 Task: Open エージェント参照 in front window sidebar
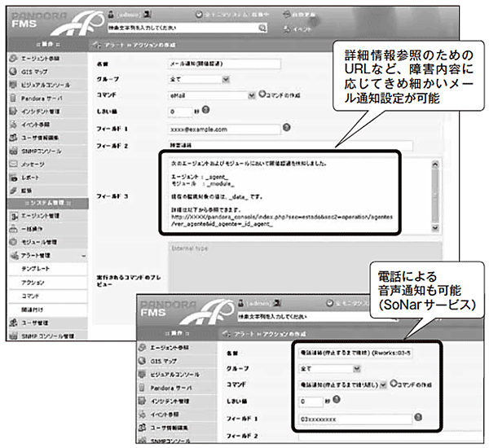[170, 348]
